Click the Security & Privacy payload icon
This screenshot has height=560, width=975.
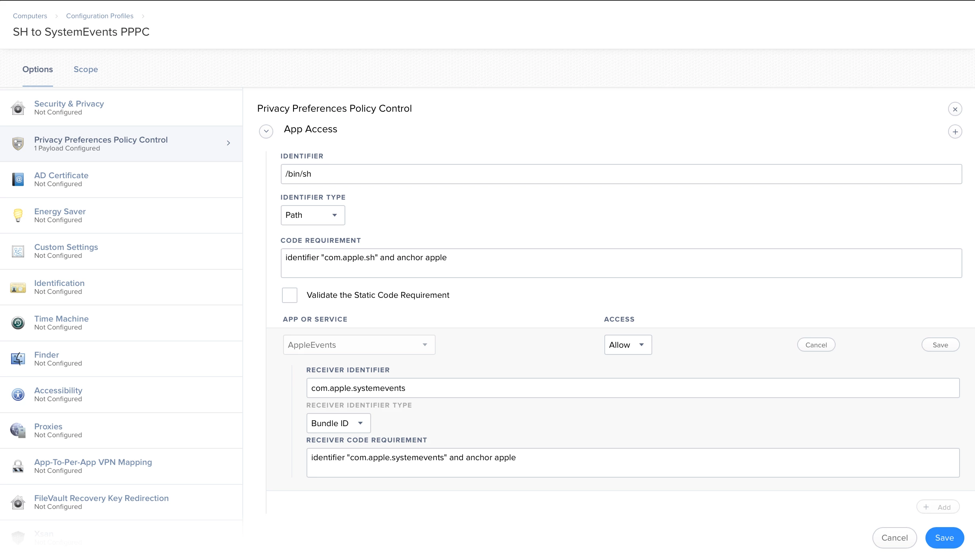[18, 108]
